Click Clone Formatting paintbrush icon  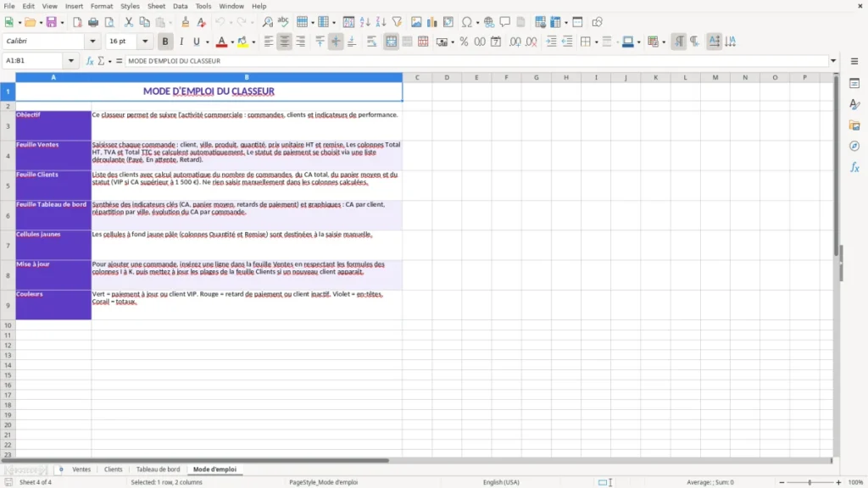(186, 22)
